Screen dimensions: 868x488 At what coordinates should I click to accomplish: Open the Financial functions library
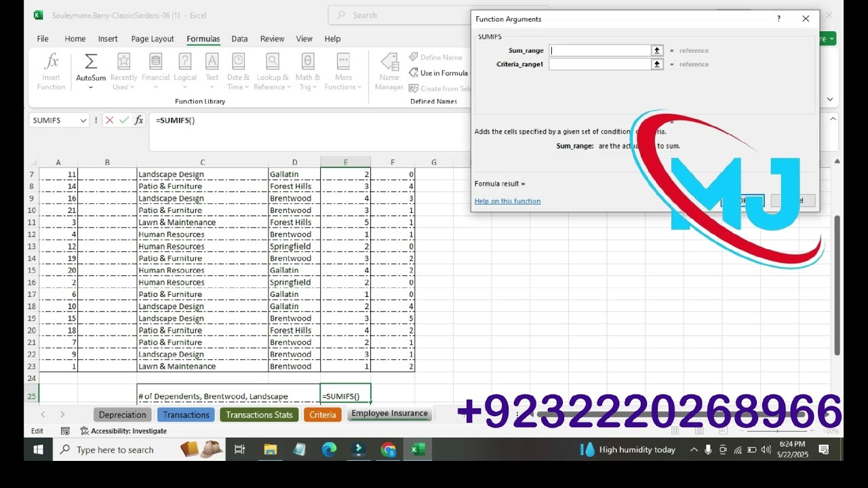click(155, 71)
